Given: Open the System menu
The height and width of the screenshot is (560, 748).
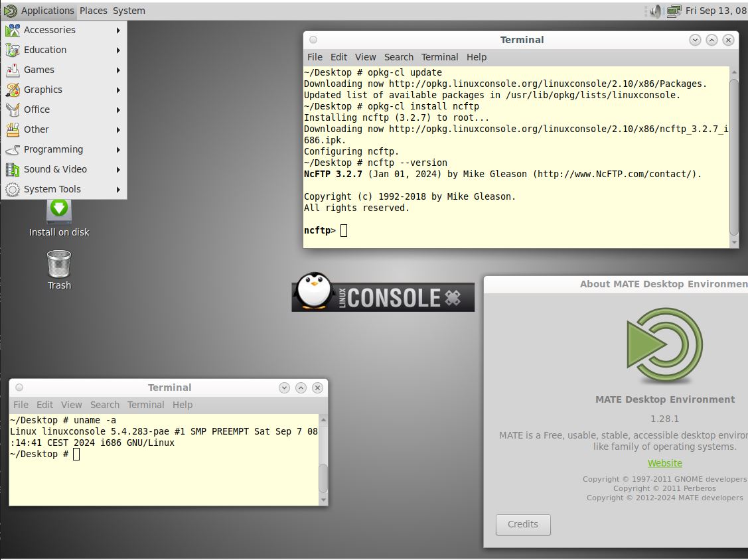Looking at the screenshot, I should click(129, 11).
